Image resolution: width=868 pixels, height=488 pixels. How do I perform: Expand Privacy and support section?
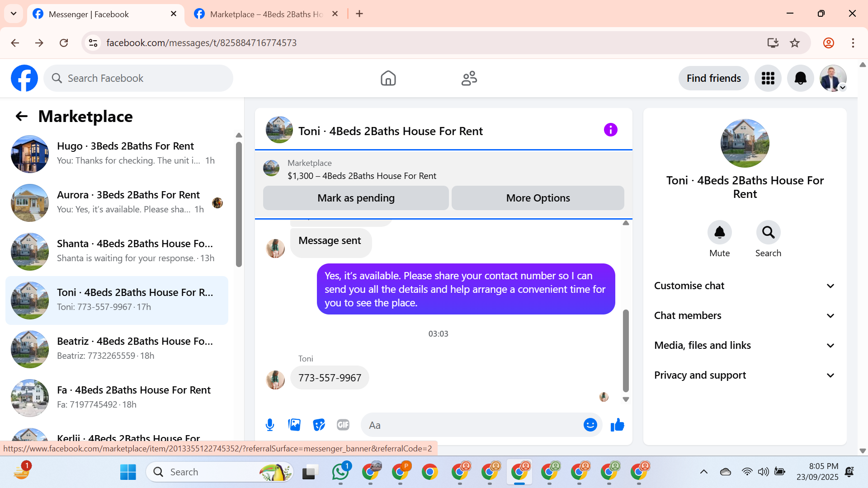coord(745,375)
